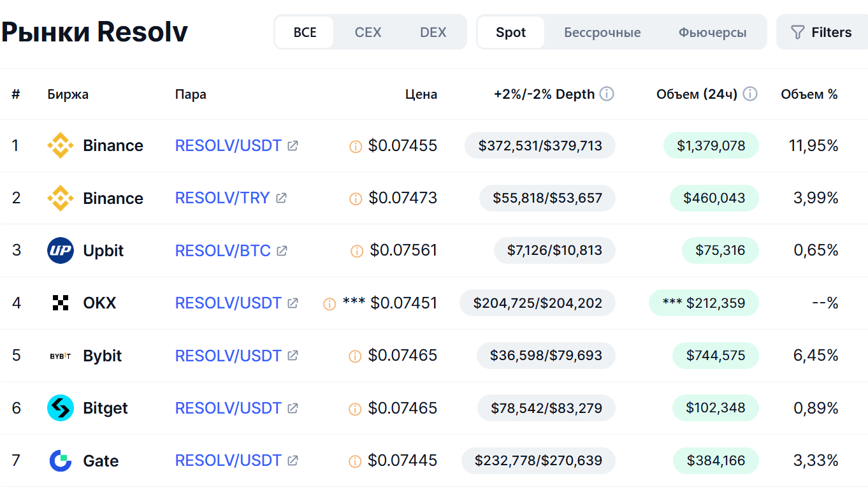Click the OKX exchange logo
868x499 pixels.
coord(61,303)
